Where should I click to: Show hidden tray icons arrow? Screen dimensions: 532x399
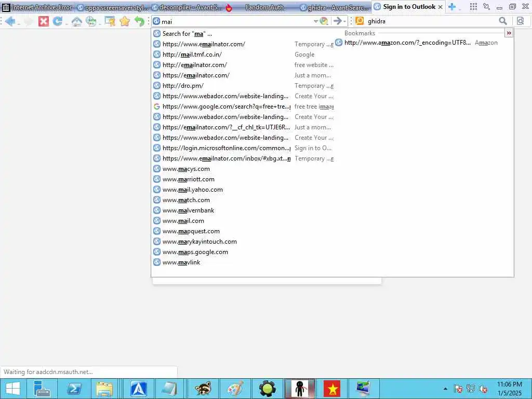pos(445,389)
